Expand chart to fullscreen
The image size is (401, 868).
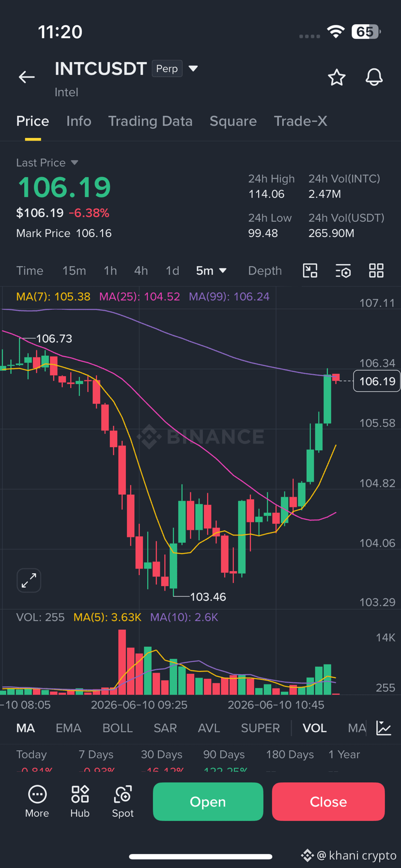tap(29, 580)
